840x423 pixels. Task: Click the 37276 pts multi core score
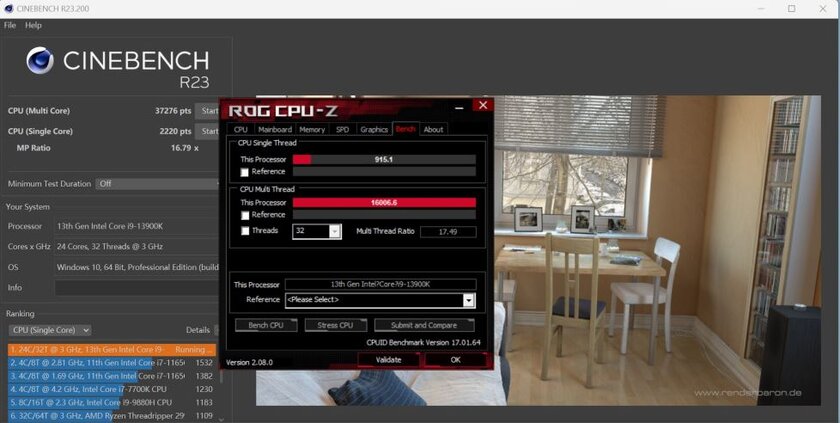pyautogui.click(x=173, y=111)
